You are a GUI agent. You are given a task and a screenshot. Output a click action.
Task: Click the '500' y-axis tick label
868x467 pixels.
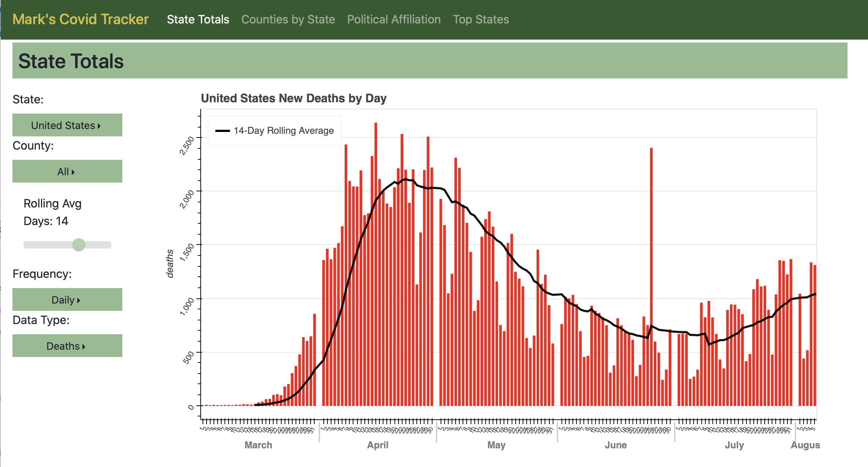click(188, 357)
